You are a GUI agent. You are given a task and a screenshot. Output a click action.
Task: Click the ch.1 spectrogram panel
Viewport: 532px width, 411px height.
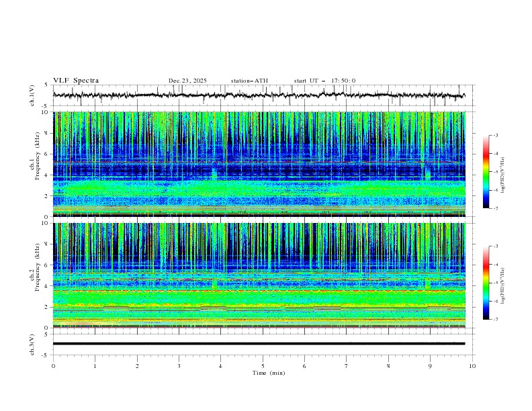(x=259, y=164)
